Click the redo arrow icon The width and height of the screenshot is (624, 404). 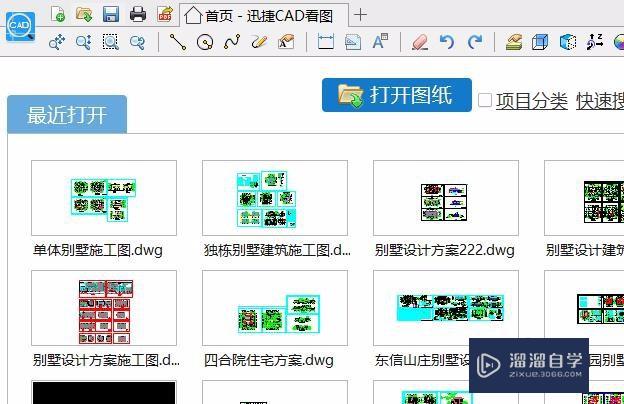coord(475,42)
